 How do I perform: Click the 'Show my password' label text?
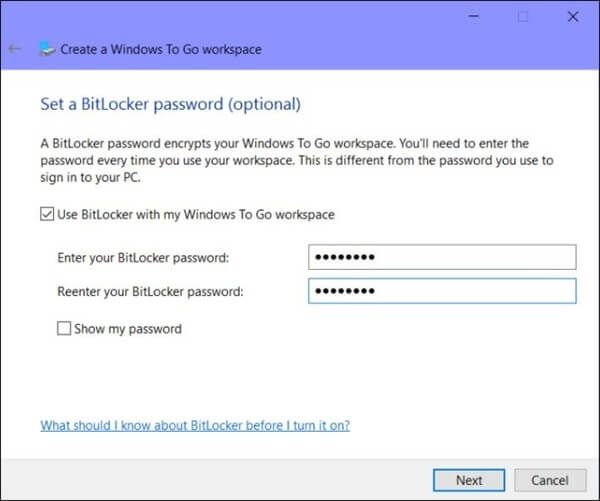[x=127, y=328]
